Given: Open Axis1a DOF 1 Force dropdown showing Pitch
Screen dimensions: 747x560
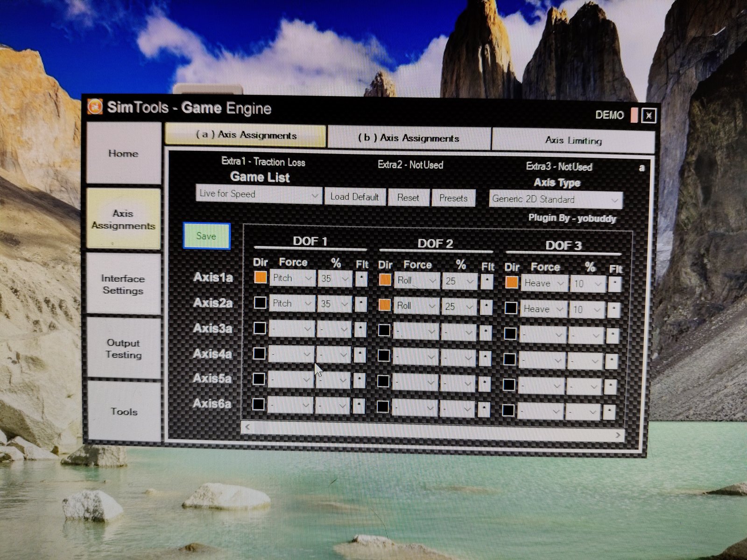Looking at the screenshot, I should pyautogui.click(x=292, y=278).
